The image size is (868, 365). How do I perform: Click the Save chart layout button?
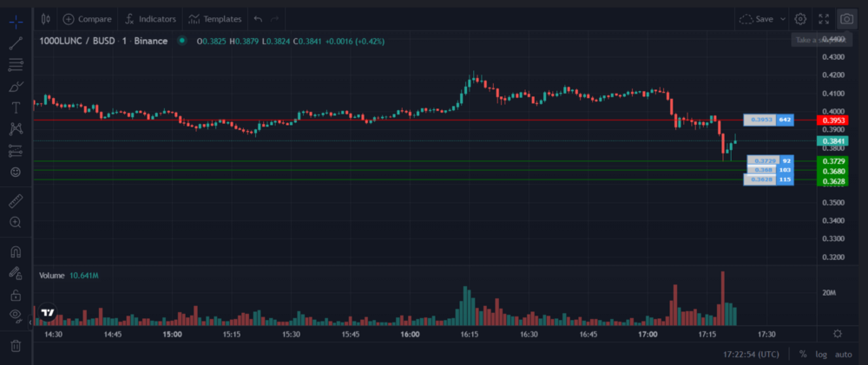point(756,19)
